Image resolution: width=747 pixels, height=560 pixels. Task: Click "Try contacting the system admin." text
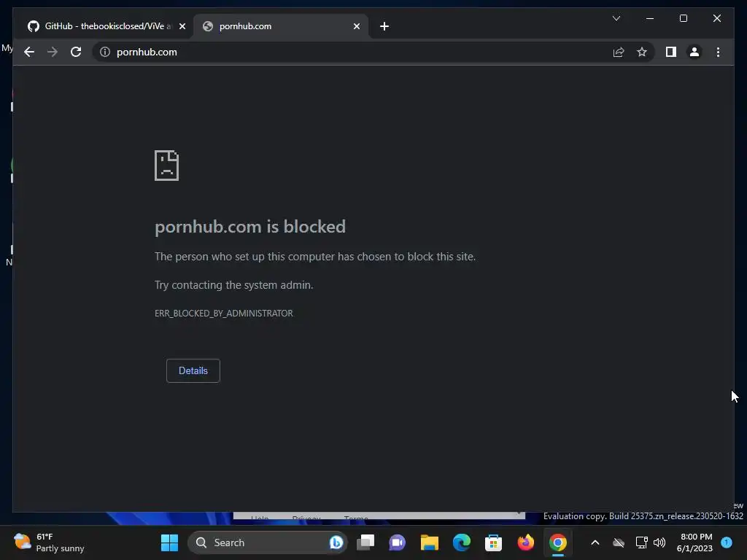pyautogui.click(x=234, y=285)
